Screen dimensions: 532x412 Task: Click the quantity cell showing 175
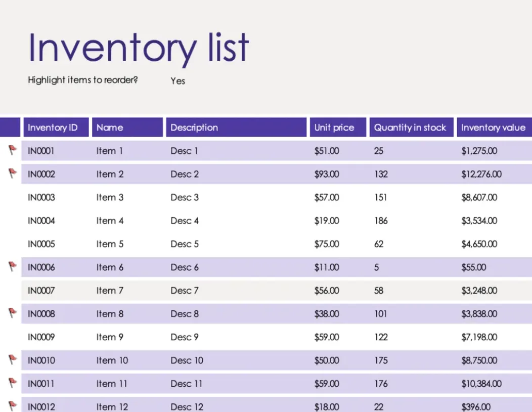pos(381,360)
